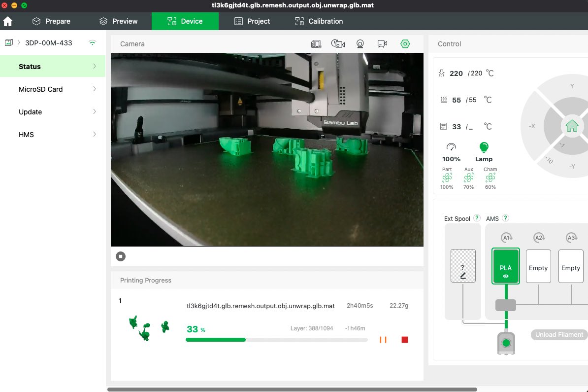Go to the Home screen icon

pos(8,21)
